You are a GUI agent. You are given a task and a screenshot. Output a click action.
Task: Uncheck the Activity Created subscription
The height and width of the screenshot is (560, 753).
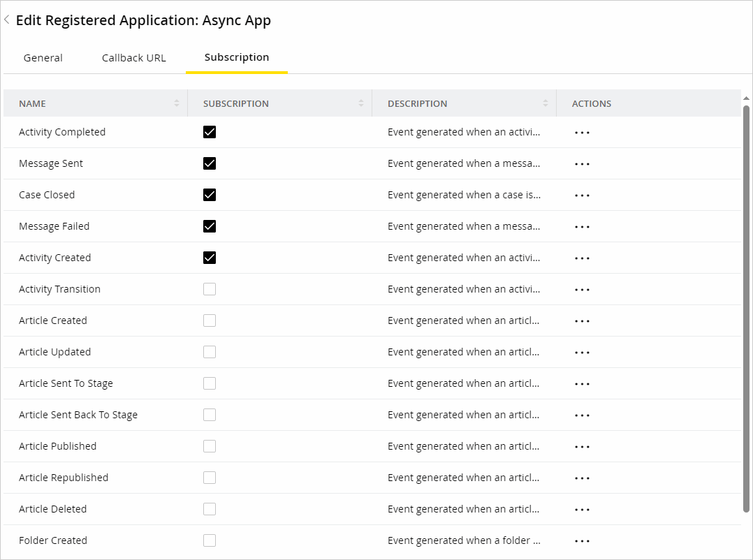[x=210, y=258]
